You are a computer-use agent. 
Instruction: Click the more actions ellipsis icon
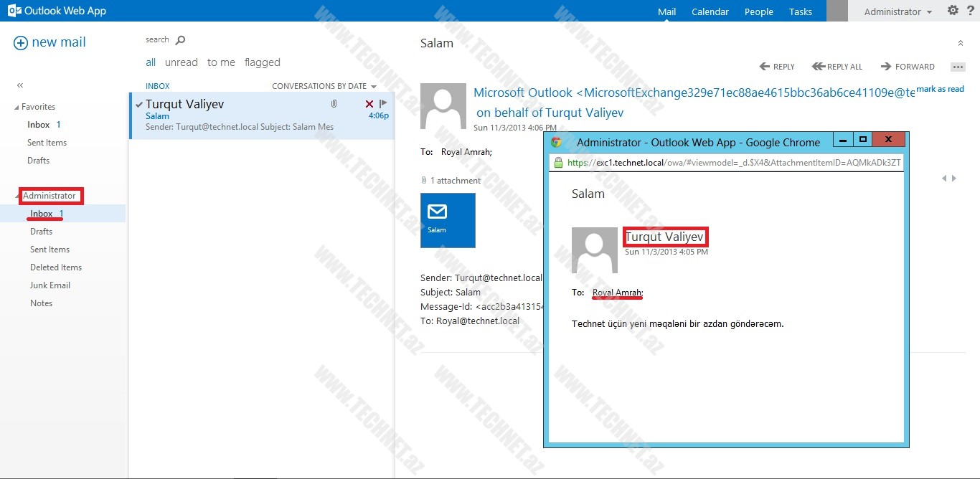pos(958,67)
